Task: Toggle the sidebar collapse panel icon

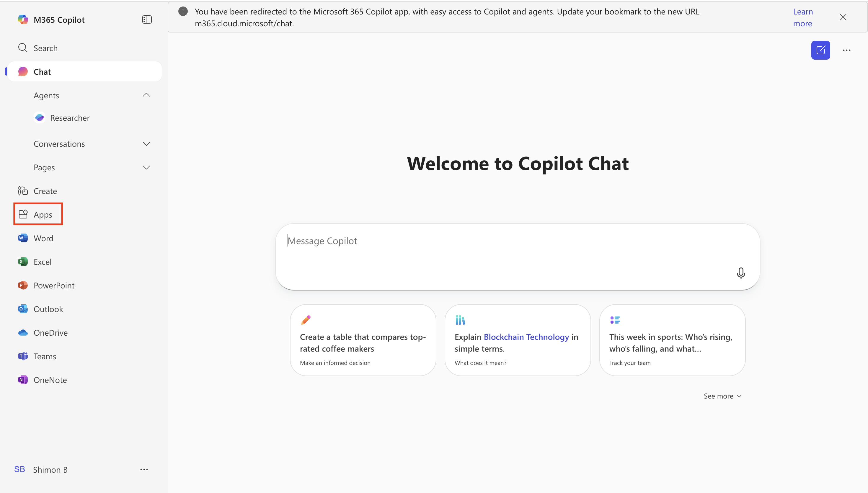Action: point(146,20)
